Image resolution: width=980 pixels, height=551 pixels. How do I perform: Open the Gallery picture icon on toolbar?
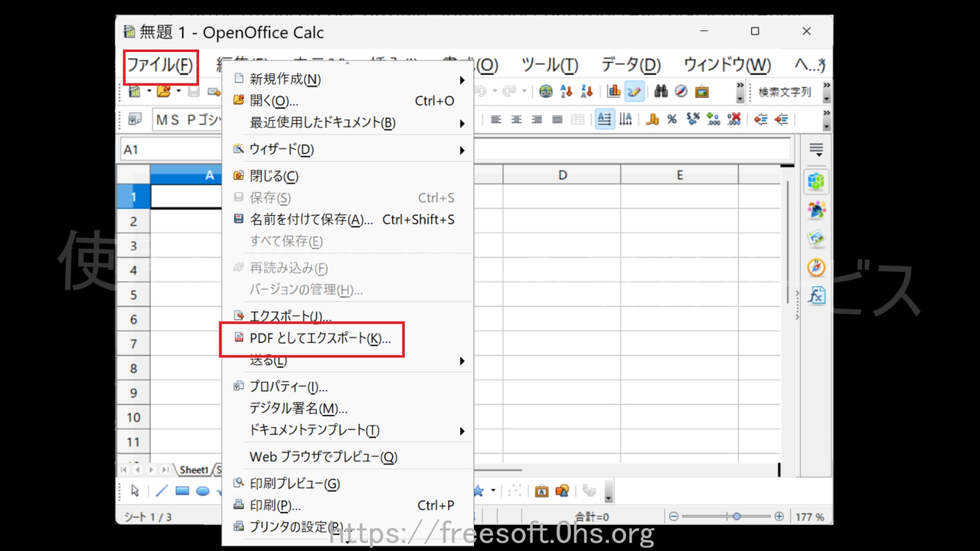(x=701, y=91)
